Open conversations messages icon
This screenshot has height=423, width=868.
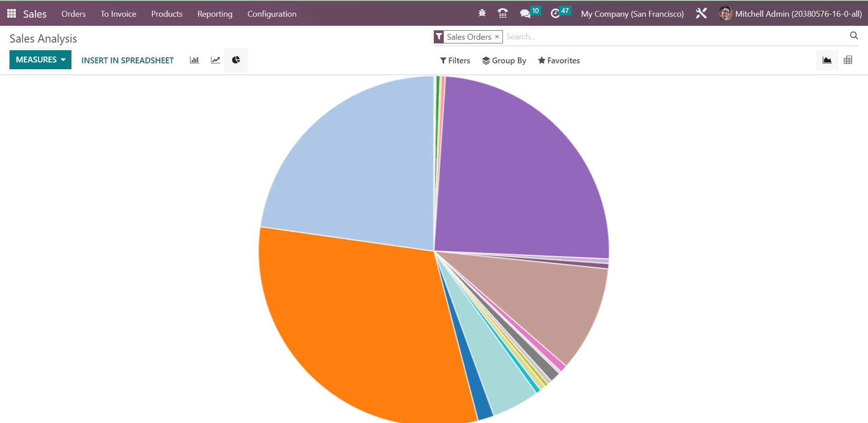click(525, 14)
